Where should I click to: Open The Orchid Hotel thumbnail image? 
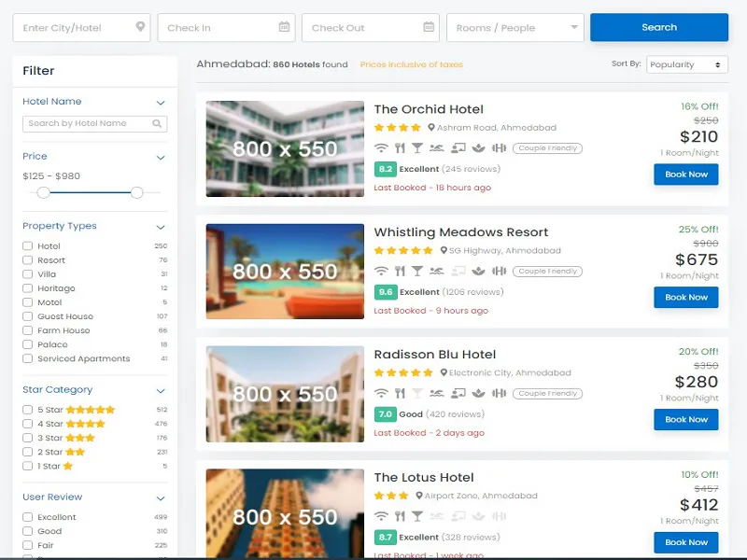(x=285, y=148)
